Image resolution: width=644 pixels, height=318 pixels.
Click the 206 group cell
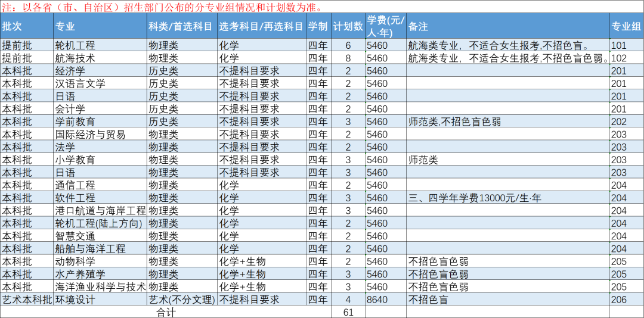pos(627,300)
